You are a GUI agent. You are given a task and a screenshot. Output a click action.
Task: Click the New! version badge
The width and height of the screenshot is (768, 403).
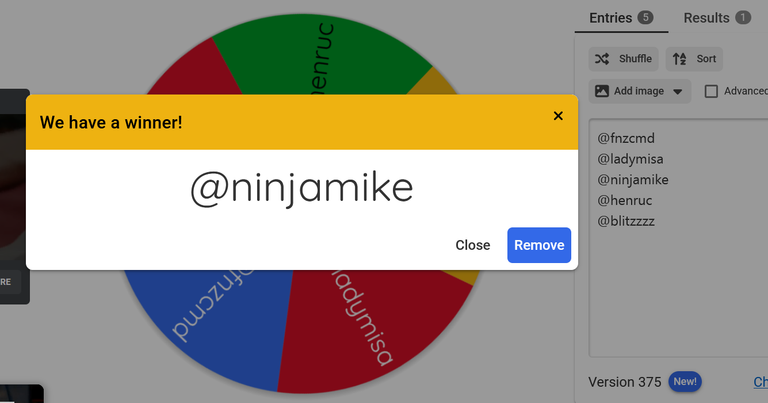pyautogui.click(x=685, y=381)
